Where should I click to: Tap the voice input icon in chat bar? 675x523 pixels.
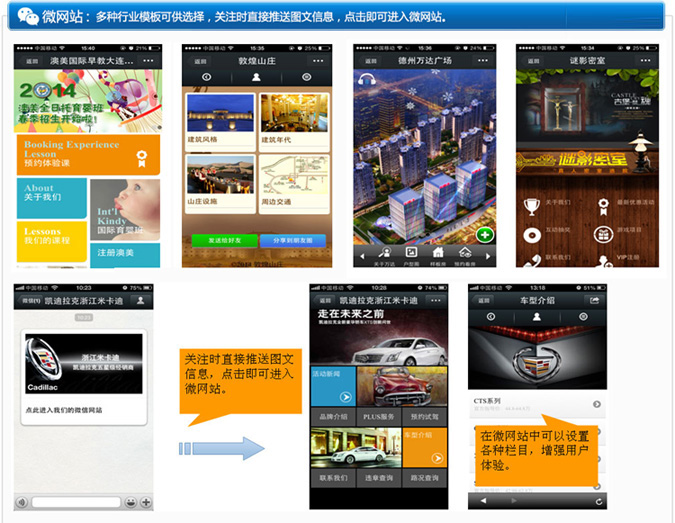22,502
